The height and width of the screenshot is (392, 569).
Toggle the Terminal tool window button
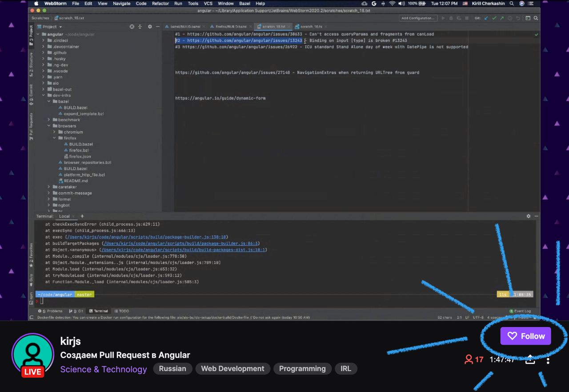(98, 311)
